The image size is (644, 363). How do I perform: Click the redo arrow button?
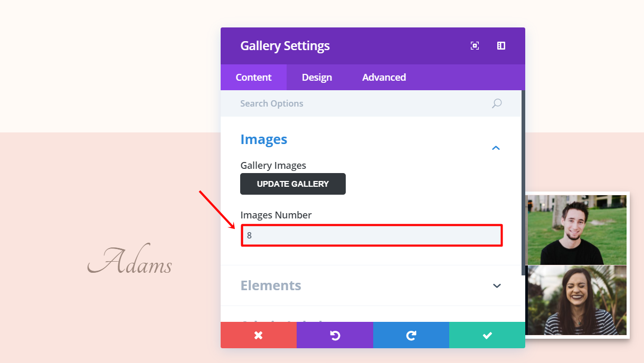point(411,335)
